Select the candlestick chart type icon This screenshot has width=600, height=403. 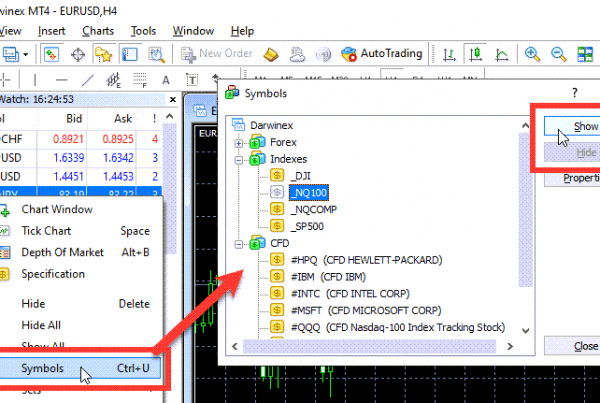pos(476,54)
